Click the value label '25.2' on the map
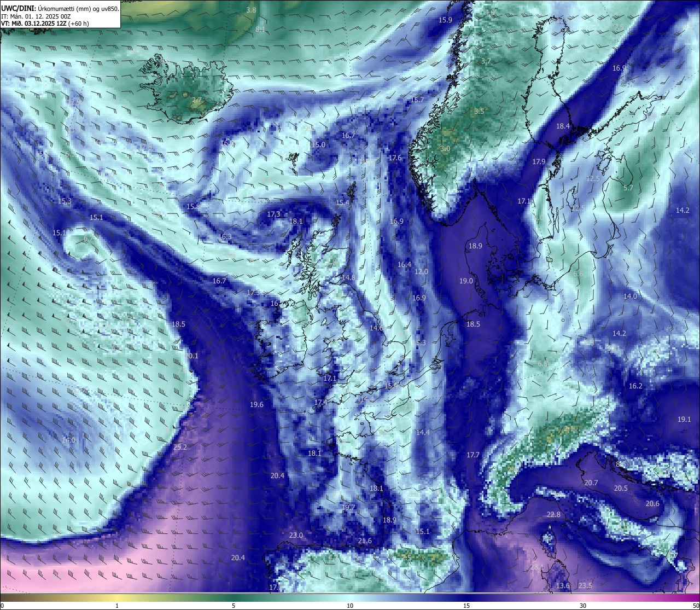The height and width of the screenshot is (610, 700). tap(180, 448)
